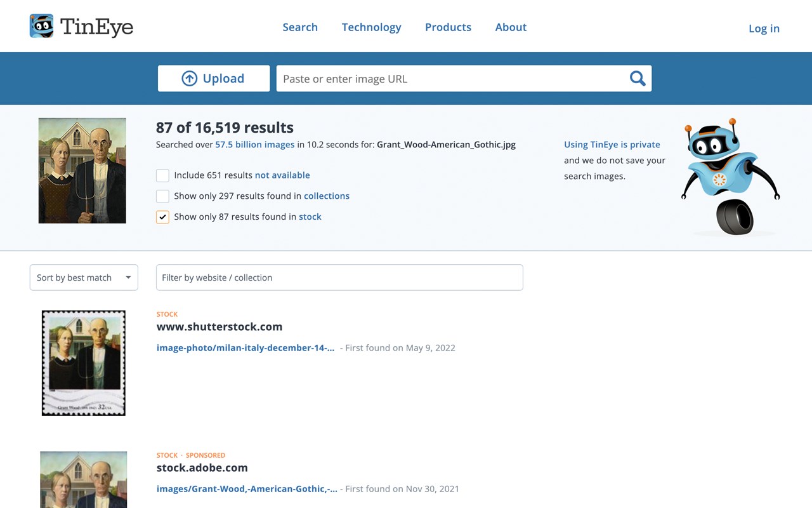Click the Filter by website / collection field

(339, 277)
